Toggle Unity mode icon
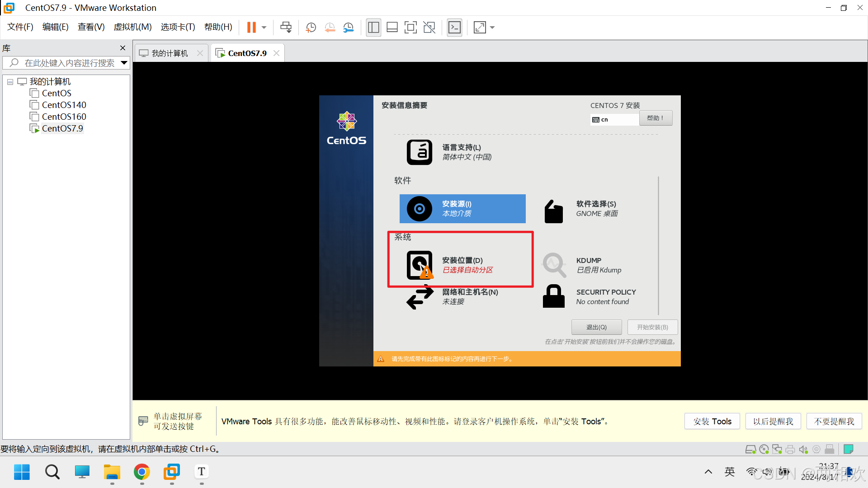 pyautogui.click(x=429, y=28)
